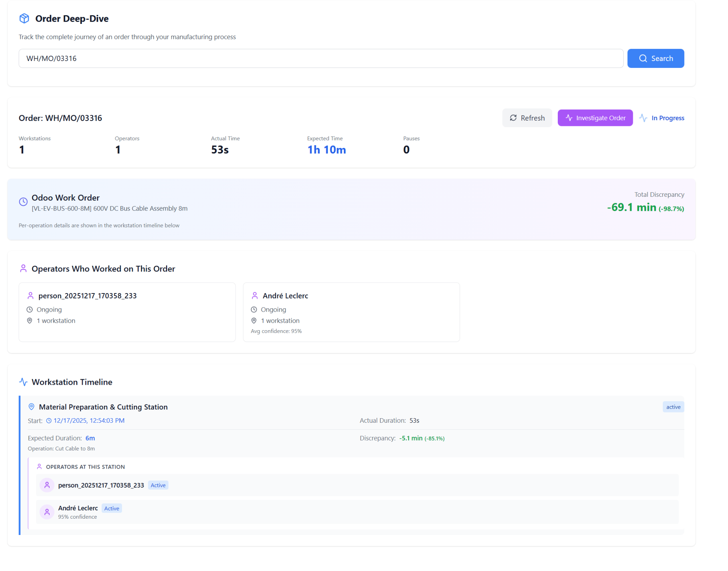Refresh the order data
The image size is (728, 571).
tap(527, 118)
